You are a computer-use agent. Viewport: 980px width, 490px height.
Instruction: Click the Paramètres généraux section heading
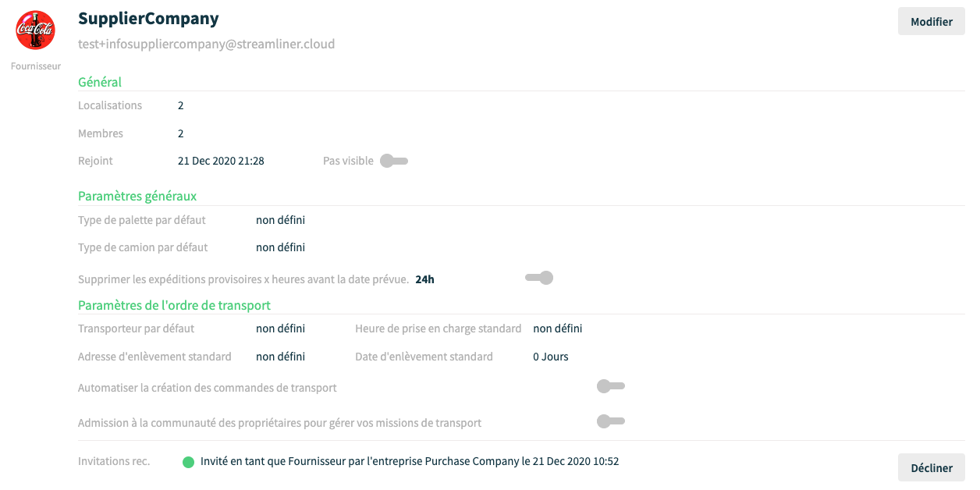point(137,196)
